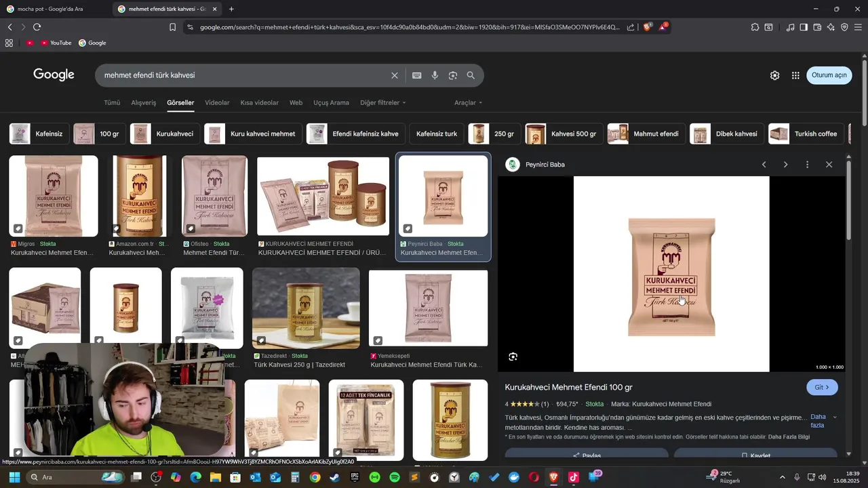Select the Dibek kahvesi filter chip
The height and width of the screenshot is (488, 868).
(727, 134)
